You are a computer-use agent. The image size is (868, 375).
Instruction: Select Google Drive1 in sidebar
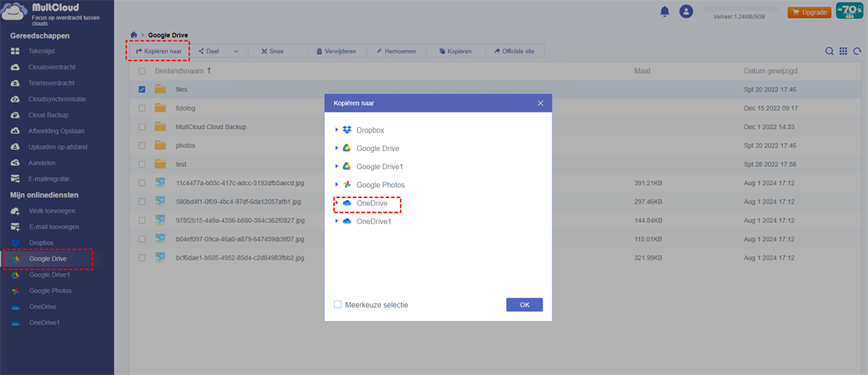pyautogui.click(x=49, y=275)
